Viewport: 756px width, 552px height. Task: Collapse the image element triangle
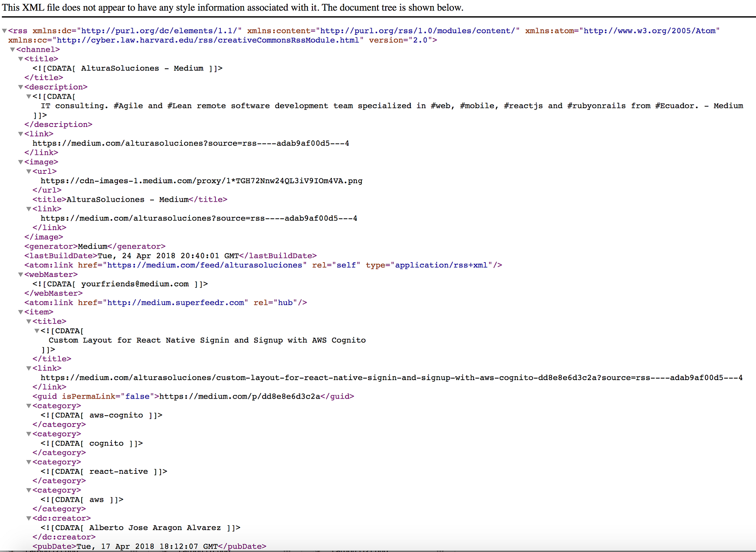coord(21,162)
